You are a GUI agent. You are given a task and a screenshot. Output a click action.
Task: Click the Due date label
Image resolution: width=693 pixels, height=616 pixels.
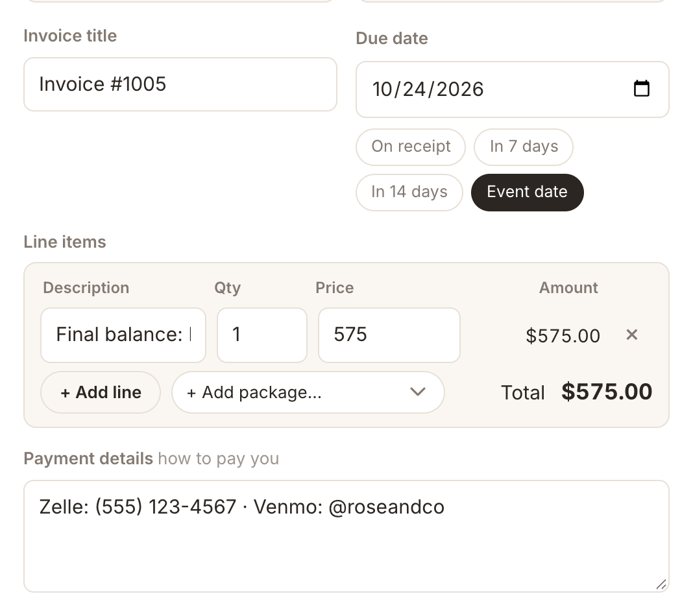(392, 38)
